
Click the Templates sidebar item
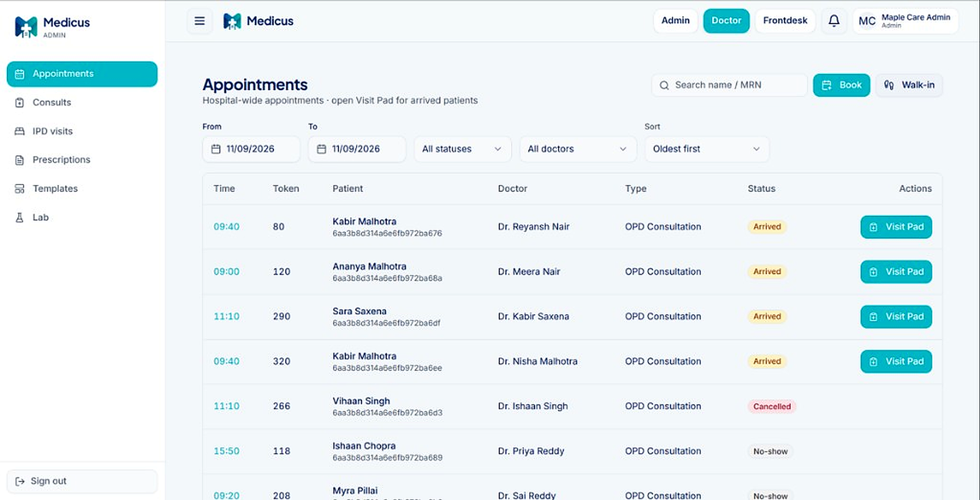82,189
